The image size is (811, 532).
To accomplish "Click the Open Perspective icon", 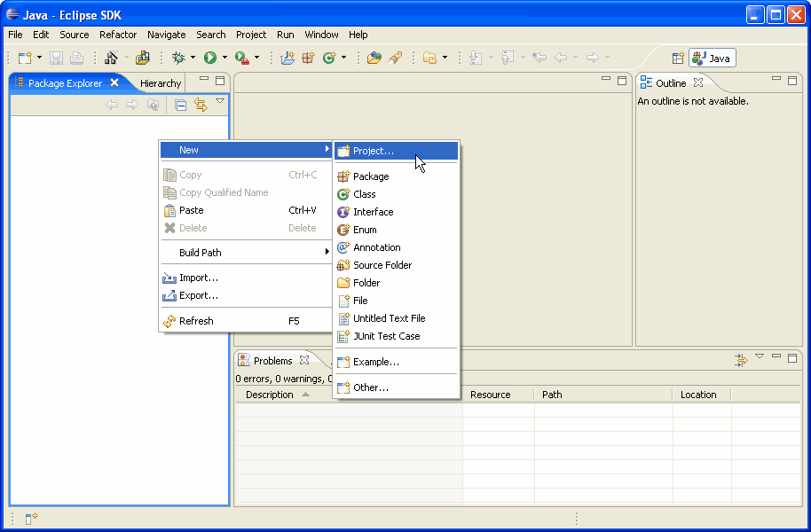I will coord(678,59).
